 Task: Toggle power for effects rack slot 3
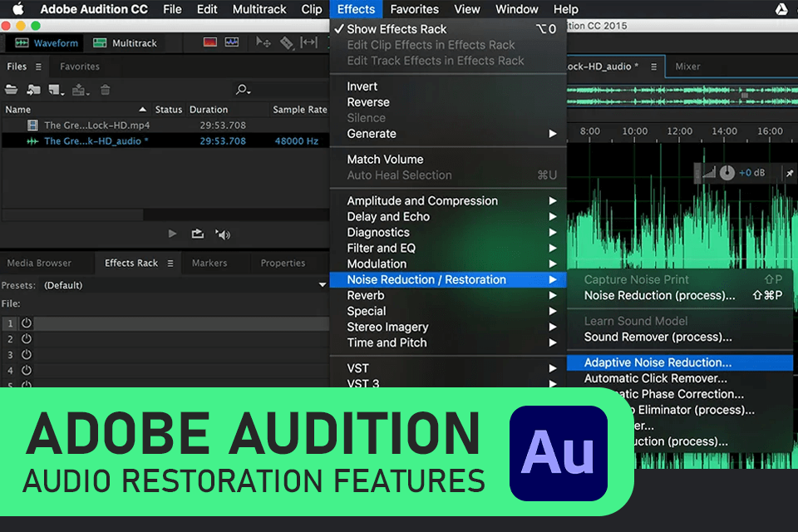pos(26,355)
